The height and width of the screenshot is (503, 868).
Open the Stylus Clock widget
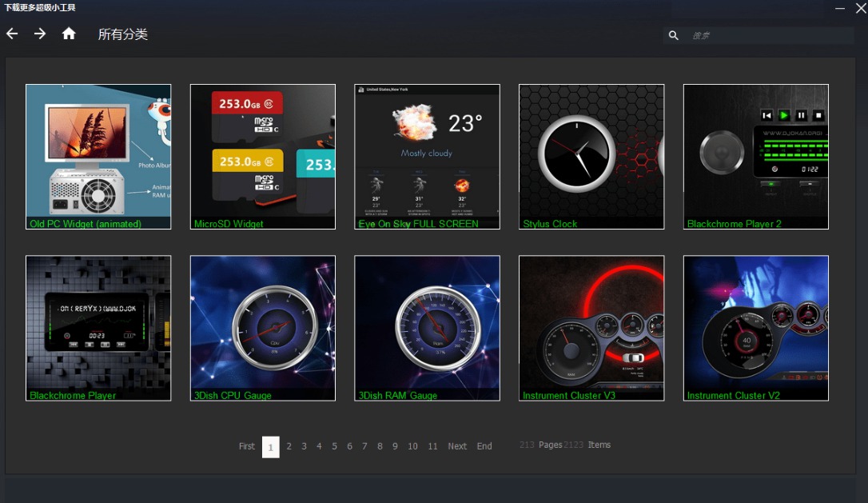[591, 156]
